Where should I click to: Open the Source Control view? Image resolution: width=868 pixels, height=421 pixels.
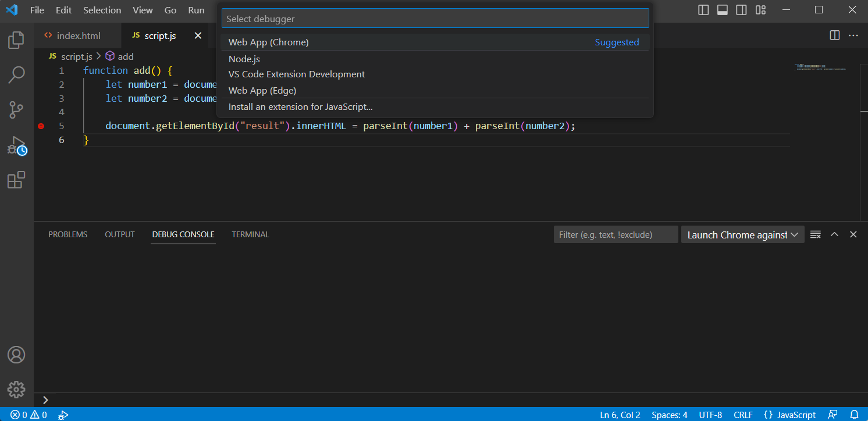pos(16,110)
